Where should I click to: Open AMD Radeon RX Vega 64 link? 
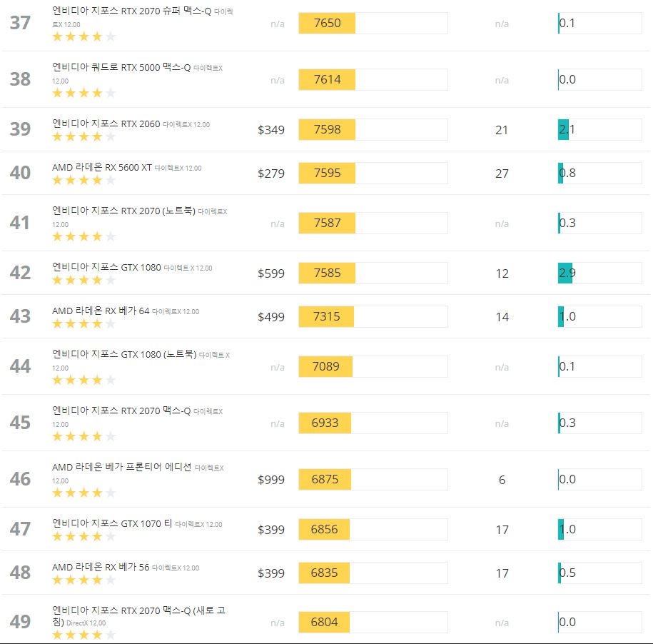[101, 311]
